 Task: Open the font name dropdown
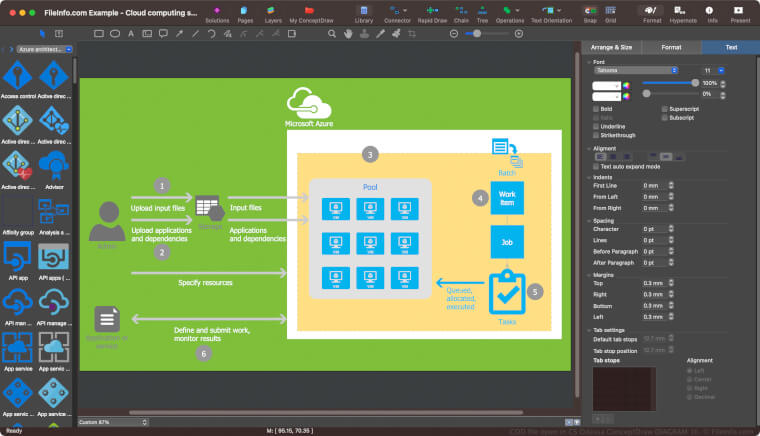[x=636, y=70]
